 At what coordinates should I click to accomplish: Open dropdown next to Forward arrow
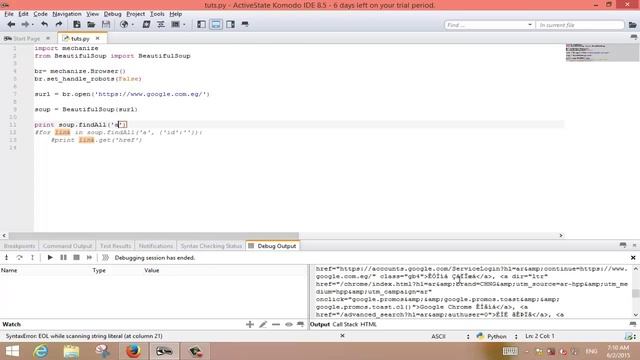pyautogui.click(x=33, y=25)
